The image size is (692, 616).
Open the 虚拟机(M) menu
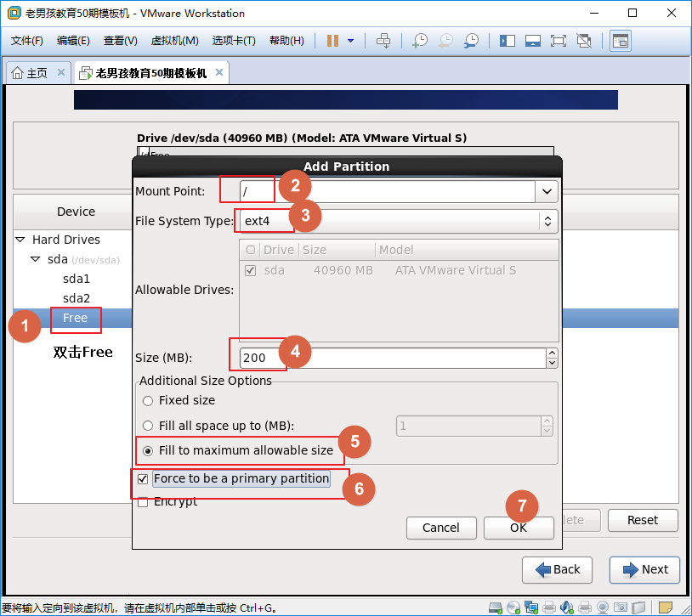[x=174, y=41]
